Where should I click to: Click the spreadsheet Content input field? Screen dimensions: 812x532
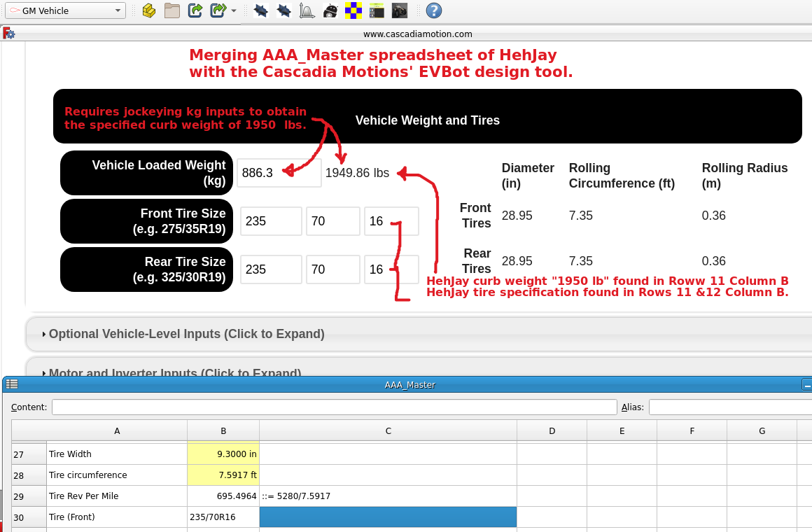(334, 407)
